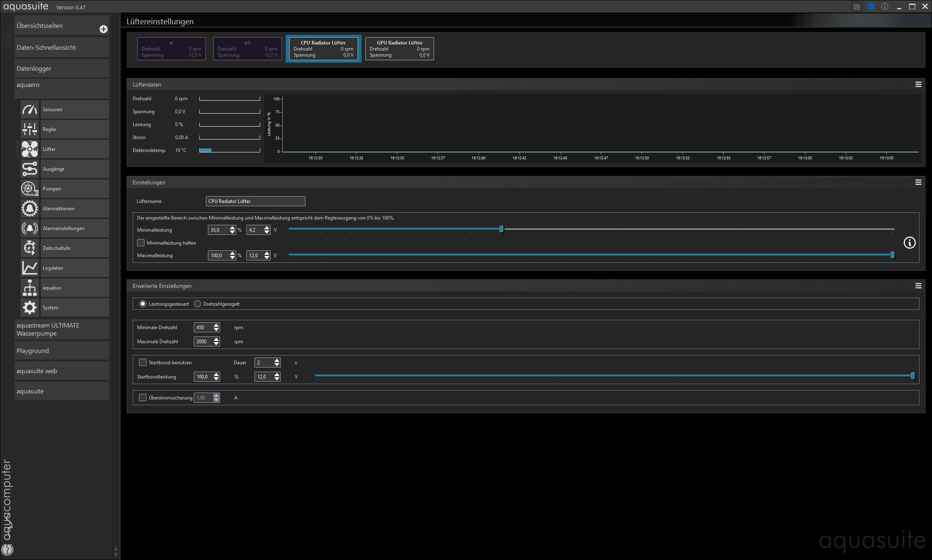The image size is (932, 560).
Task: Click the Lüftername text field
Action: 255,201
